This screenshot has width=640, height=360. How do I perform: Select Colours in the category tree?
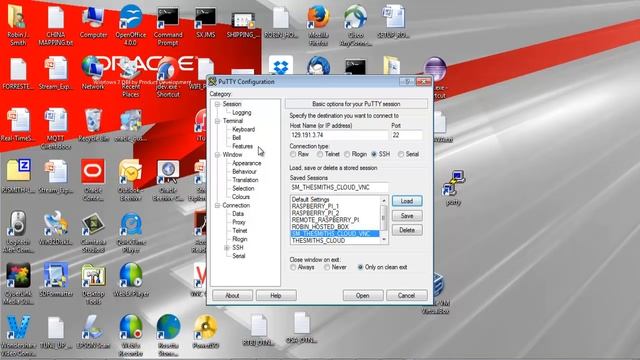(x=241, y=197)
